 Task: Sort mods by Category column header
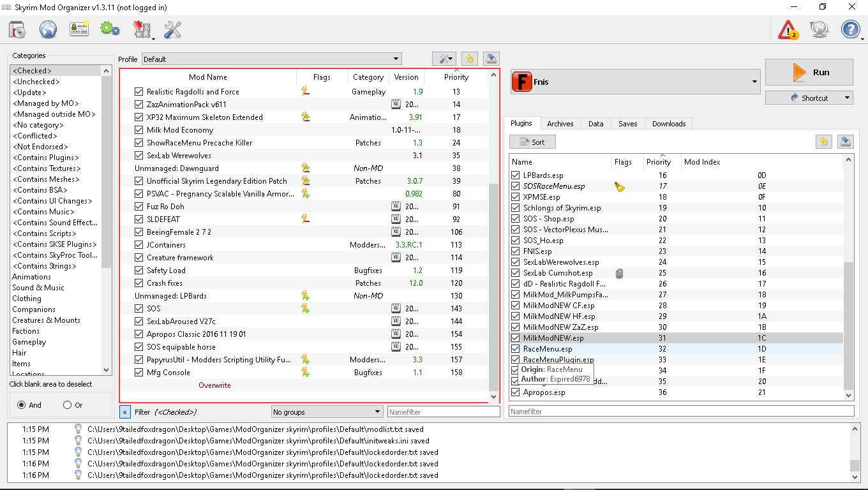368,77
